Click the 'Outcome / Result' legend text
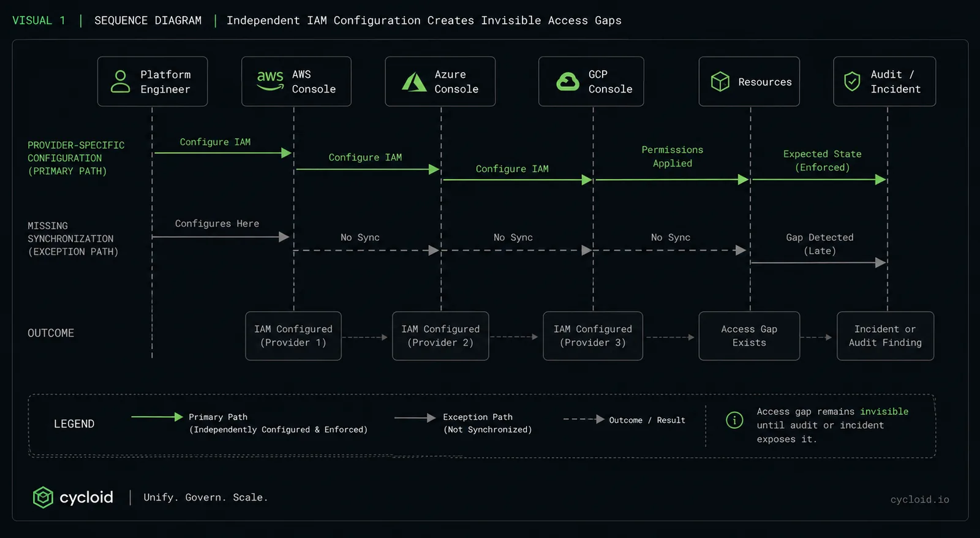 tap(647, 420)
